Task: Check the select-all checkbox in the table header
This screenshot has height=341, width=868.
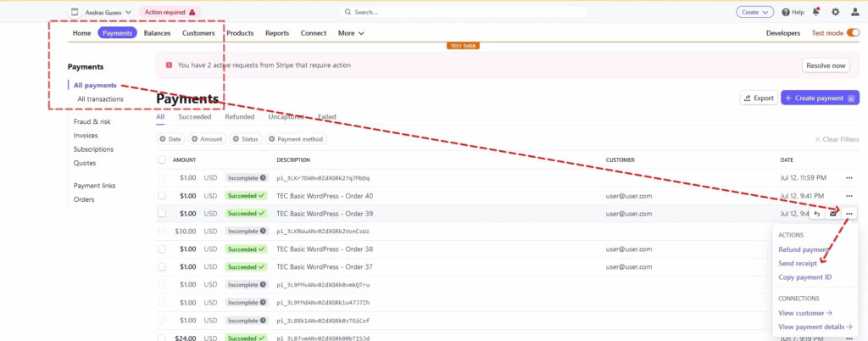Action: [162, 159]
